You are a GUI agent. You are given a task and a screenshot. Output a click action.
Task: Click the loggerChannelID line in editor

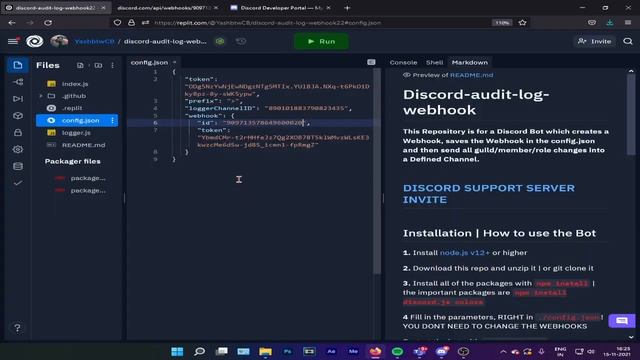pyautogui.click(x=268, y=108)
